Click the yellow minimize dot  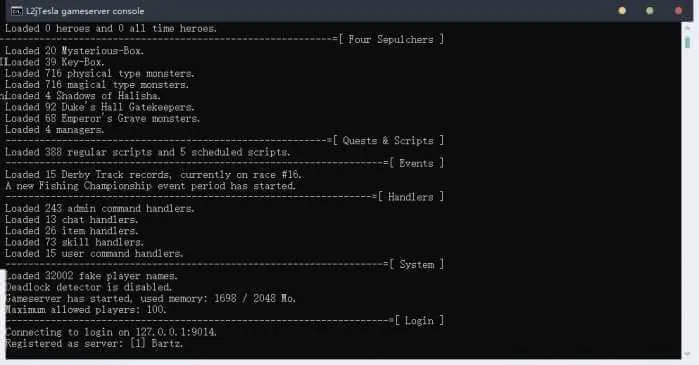[622, 11]
